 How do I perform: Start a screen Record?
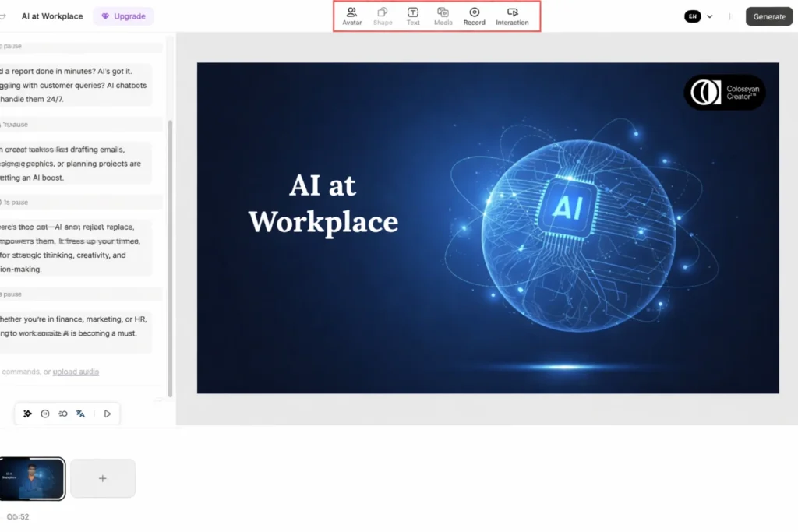[474, 16]
